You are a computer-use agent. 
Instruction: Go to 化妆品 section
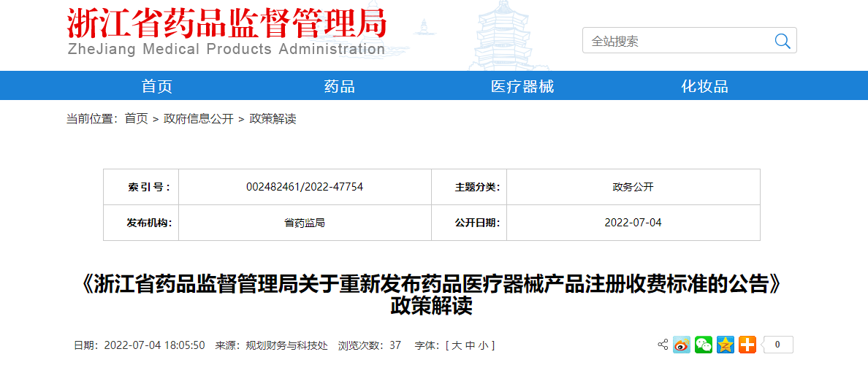[705, 86]
